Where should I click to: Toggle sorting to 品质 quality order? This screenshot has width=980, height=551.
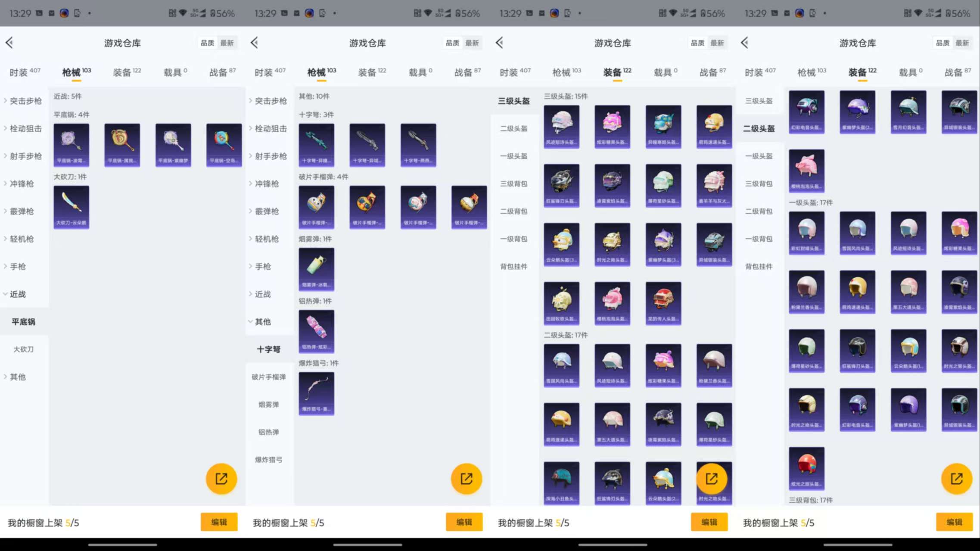pyautogui.click(x=207, y=43)
